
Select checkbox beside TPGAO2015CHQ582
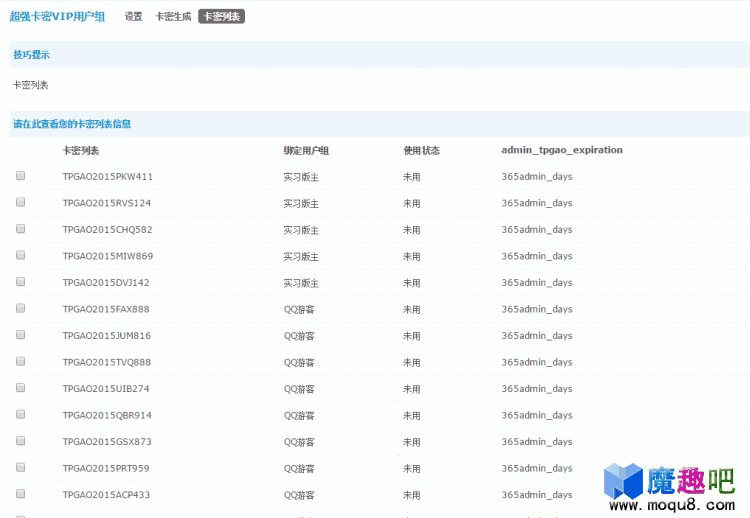pos(21,229)
